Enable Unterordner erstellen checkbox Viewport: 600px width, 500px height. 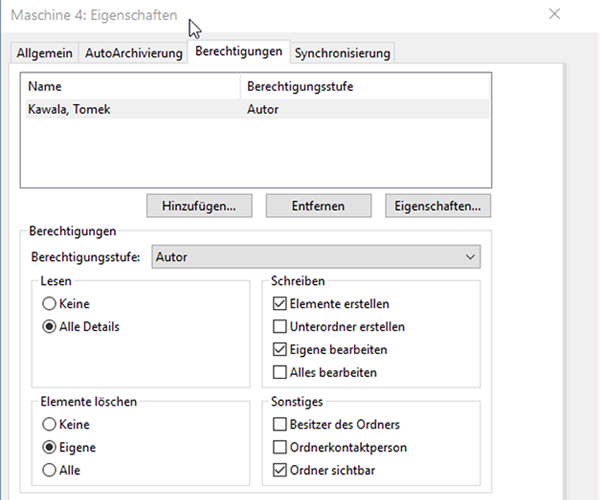(x=281, y=327)
